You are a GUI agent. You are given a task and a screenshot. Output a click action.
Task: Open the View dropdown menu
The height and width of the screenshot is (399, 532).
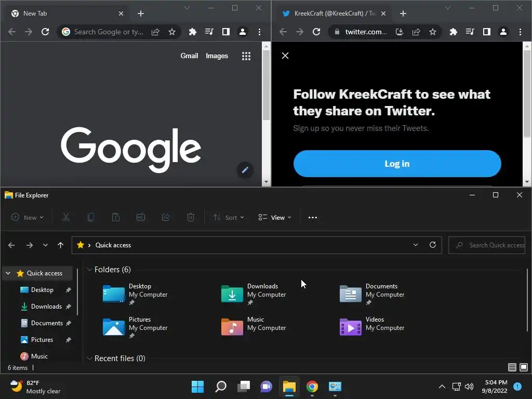point(274,218)
